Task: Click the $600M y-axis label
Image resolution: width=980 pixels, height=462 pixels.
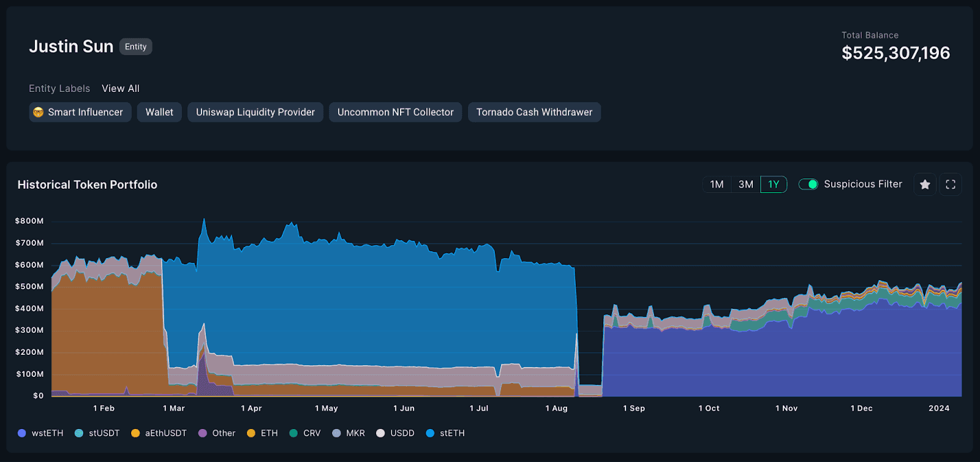Action: [x=29, y=265]
